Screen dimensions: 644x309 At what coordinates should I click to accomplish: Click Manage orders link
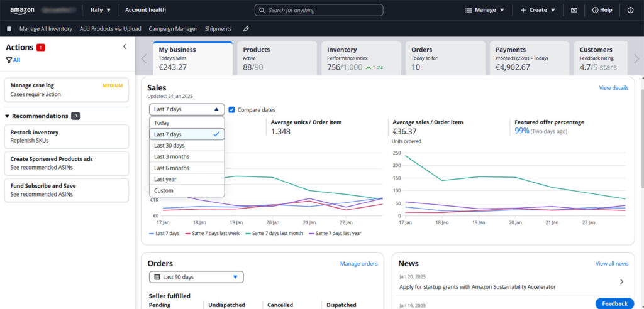[x=359, y=264]
